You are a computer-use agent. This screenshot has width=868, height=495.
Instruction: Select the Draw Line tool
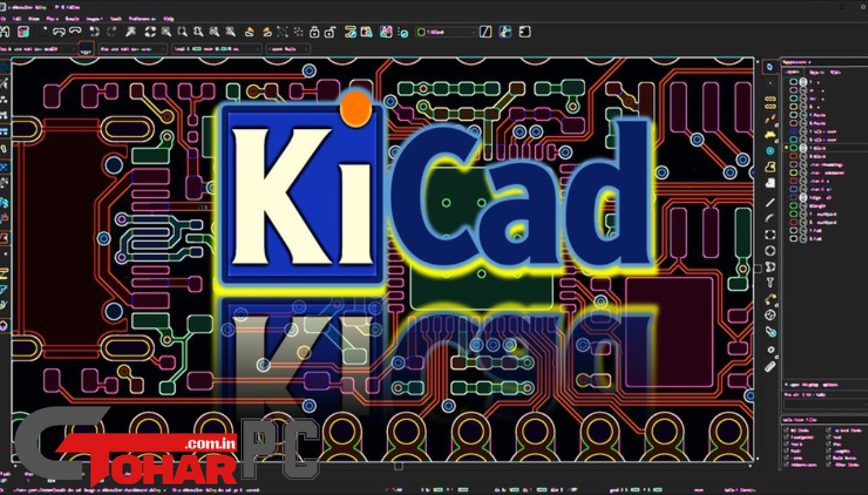(770, 202)
